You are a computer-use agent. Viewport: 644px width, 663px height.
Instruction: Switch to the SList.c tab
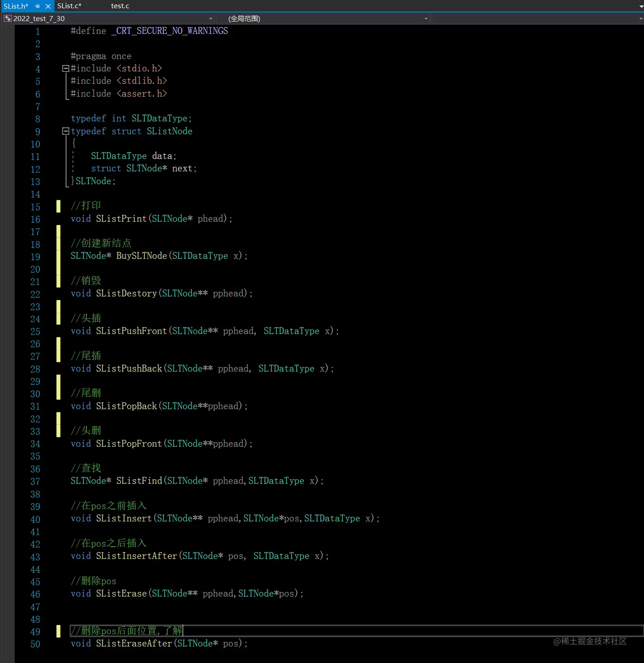pyautogui.click(x=70, y=6)
